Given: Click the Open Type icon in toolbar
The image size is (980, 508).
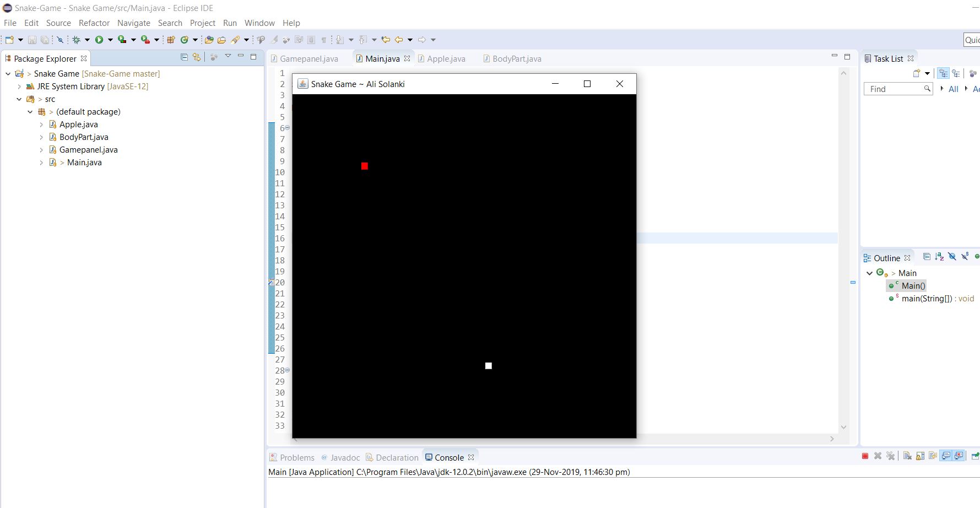Looking at the screenshot, I should pos(209,40).
